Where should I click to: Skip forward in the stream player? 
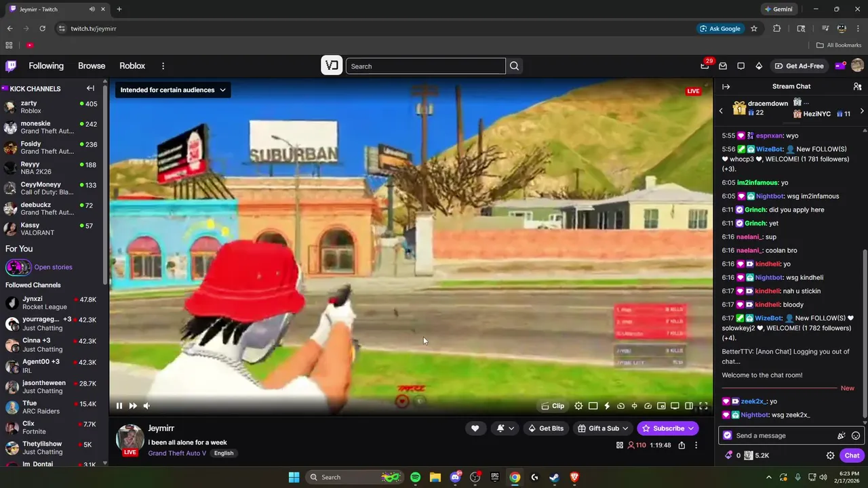click(x=133, y=406)
